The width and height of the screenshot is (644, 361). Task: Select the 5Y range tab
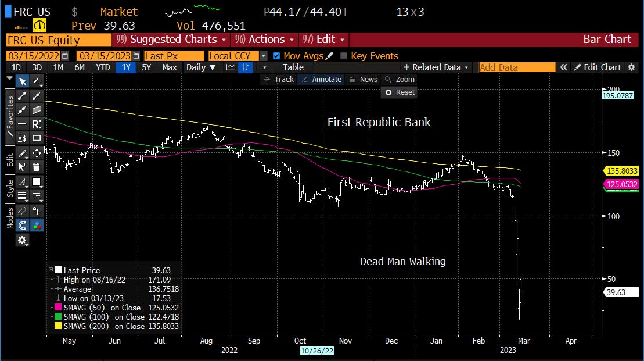click(146, 67)
